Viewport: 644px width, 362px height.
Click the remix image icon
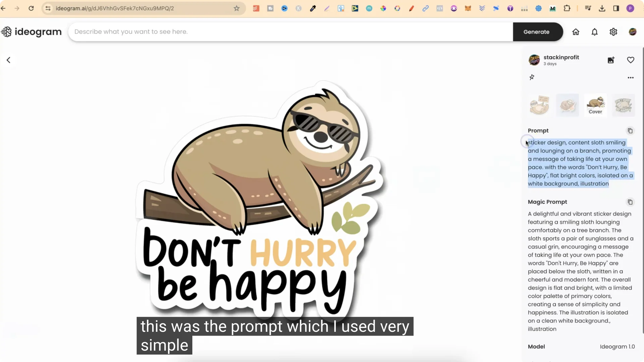[x=611, y=60]
